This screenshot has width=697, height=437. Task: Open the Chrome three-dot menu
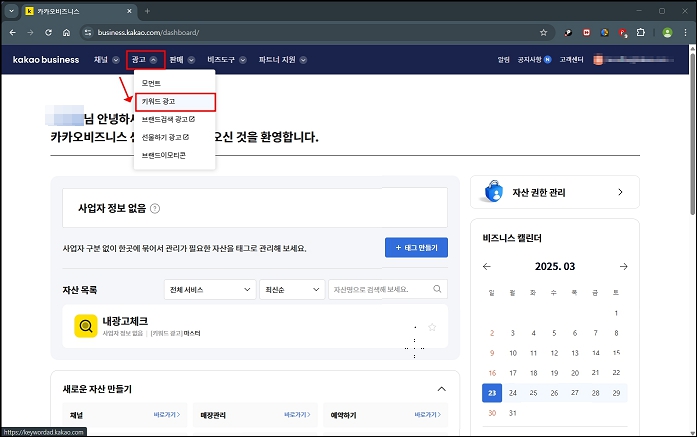point(685,32)
